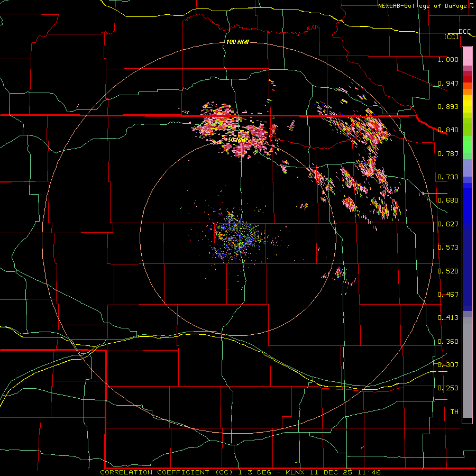Click the 11 DEC 25 date text
This screenshot has width=476, height=476.
pos(332,472)
